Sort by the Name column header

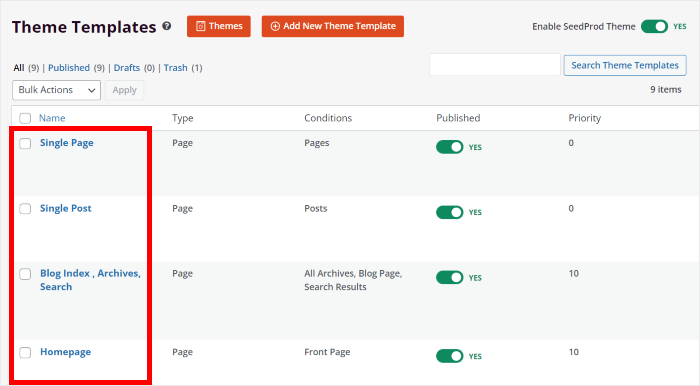[x=52, y=118]
